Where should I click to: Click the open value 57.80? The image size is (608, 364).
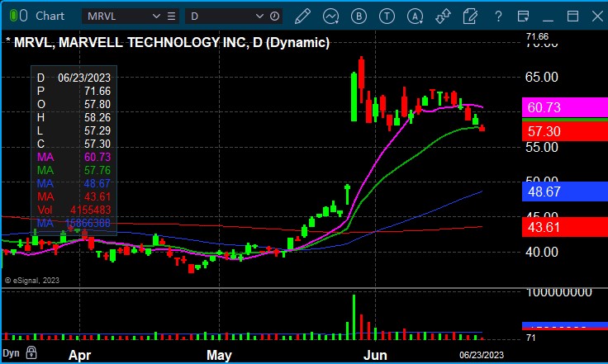point(97,104)
